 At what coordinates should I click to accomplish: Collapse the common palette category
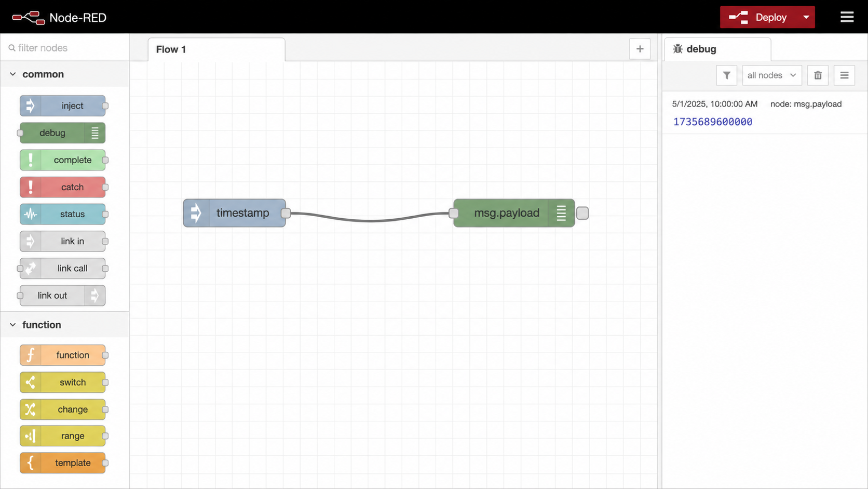click(65, 74)
